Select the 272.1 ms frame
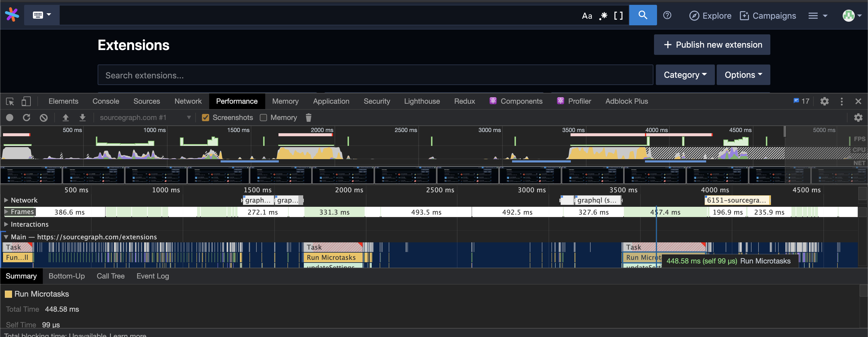 coord(263,212)
